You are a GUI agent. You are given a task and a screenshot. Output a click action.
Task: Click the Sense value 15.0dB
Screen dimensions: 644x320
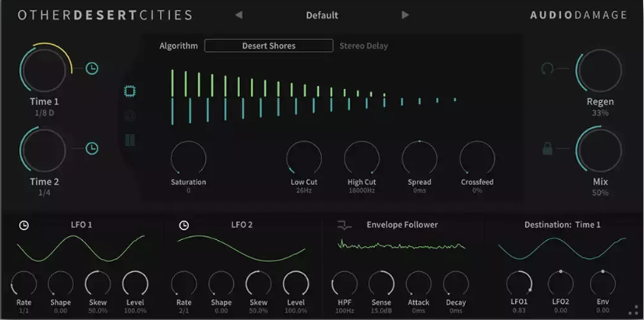pyautogui.click(x=382, y=311)
